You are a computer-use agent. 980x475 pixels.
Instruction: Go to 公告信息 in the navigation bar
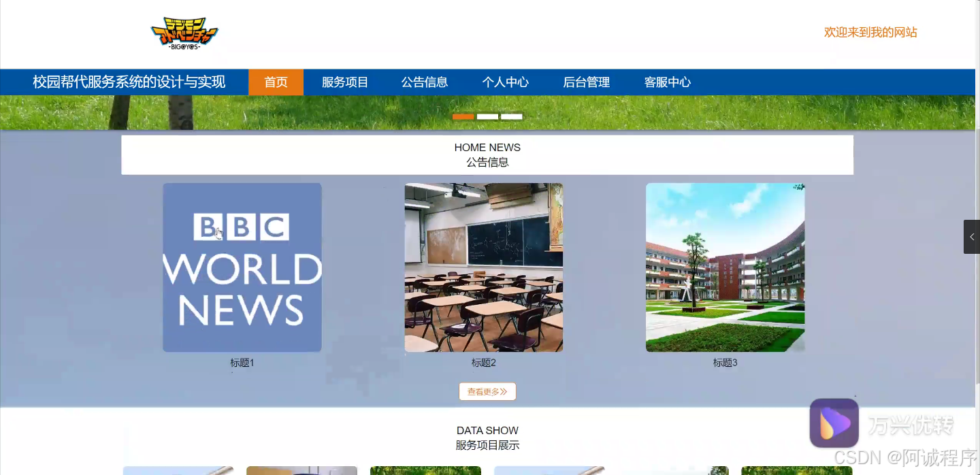pyautogui.click(x=425, y=82)
